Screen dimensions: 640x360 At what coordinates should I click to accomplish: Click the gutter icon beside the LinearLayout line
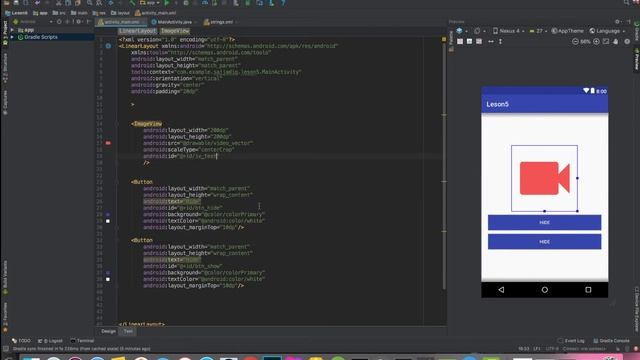(x=108, y=46)
